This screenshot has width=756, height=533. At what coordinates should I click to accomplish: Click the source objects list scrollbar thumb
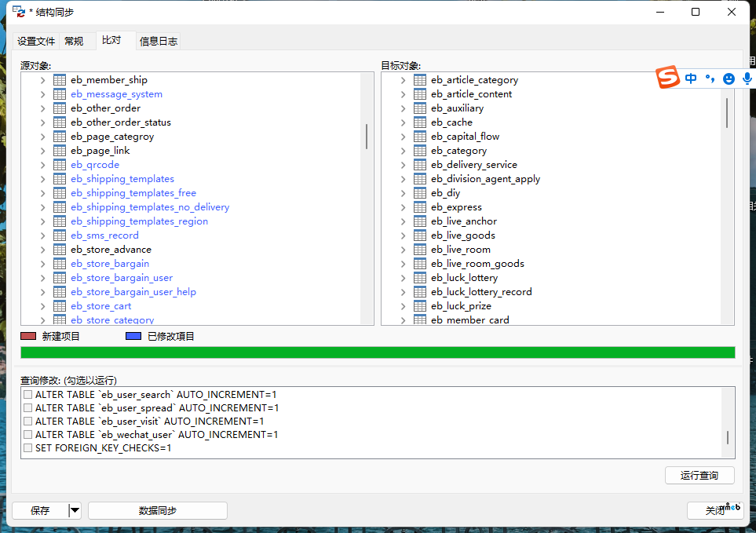tap(367, 137)
